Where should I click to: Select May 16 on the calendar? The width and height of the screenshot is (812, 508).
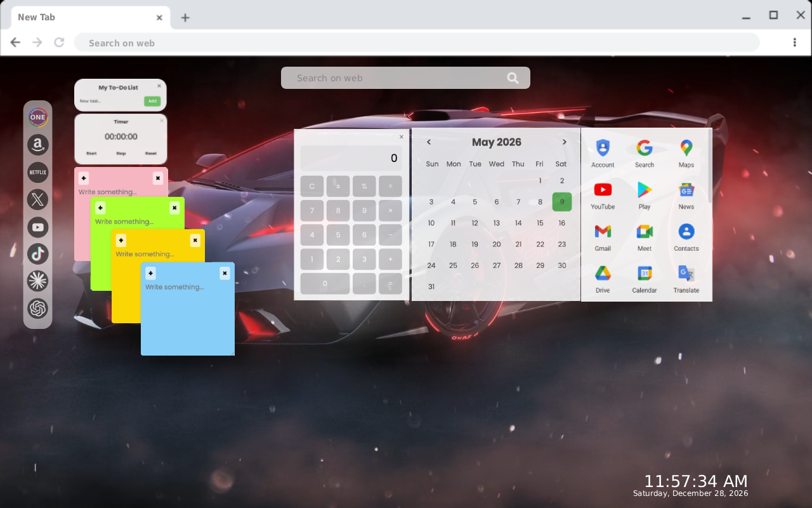click(x=561, y=223)
